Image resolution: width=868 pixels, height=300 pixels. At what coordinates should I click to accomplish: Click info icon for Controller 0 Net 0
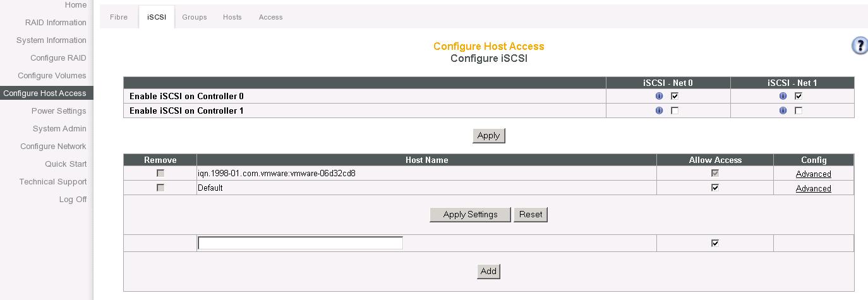(659, 96)
